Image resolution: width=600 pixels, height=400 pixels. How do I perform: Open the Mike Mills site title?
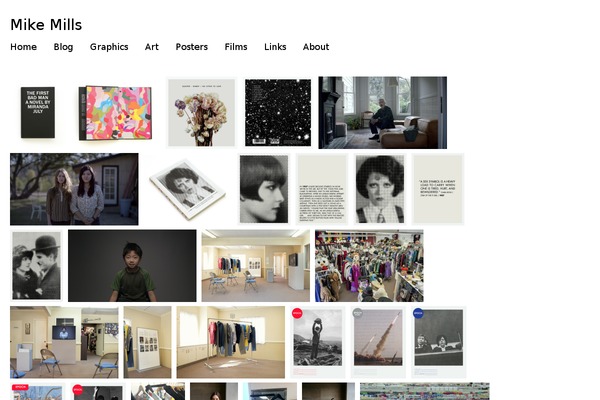(x=46, y=25)
